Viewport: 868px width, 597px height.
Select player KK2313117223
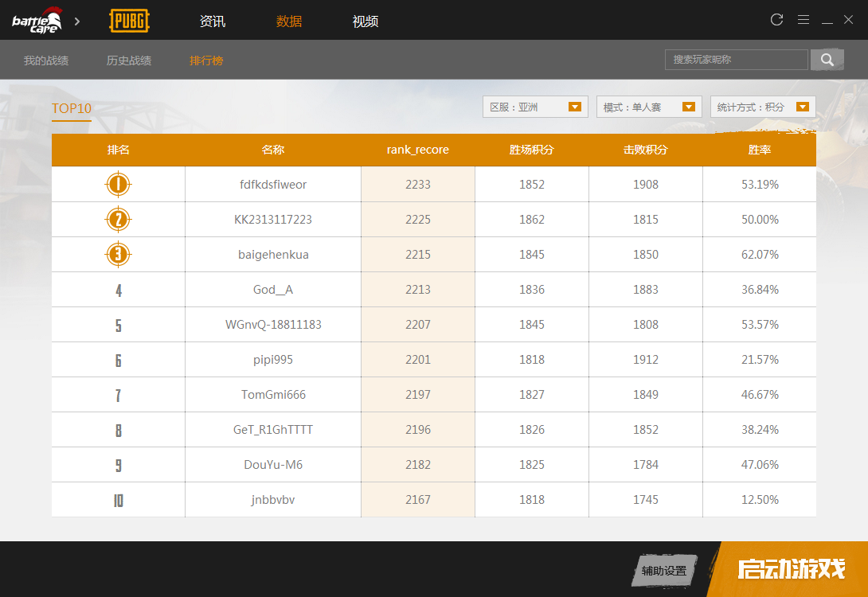tap(273, 219)
